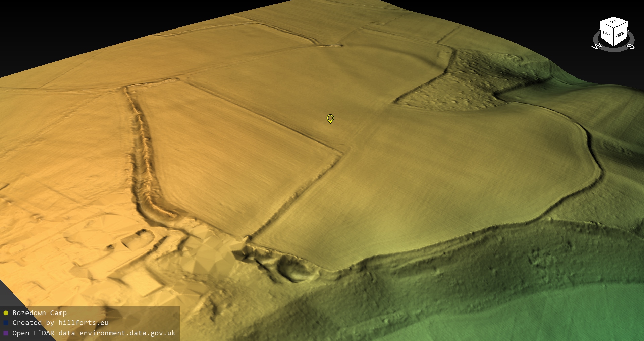Click the yellow dot beside Bozedown Camp
The height and width of the screenshot is (341, 644).
click(x=6, y=313)
